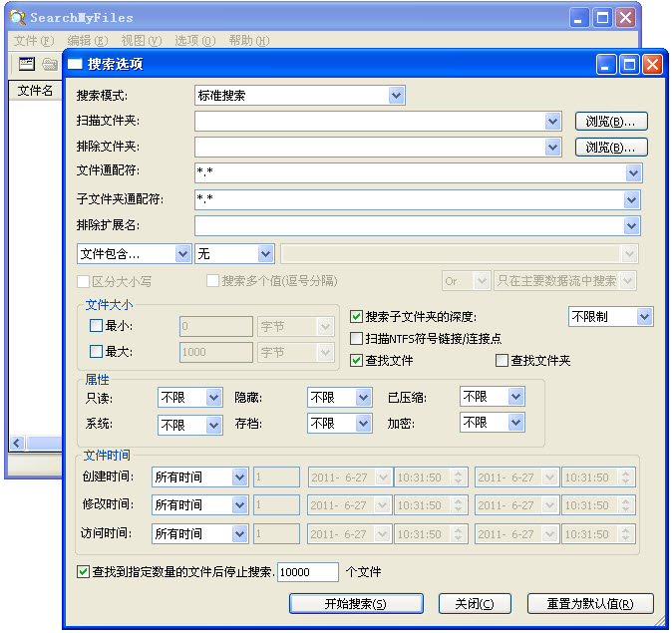The image size is (672, 633).
Task: Enable the 查找文件夹 checkbox
Action: tap(502, 361)
